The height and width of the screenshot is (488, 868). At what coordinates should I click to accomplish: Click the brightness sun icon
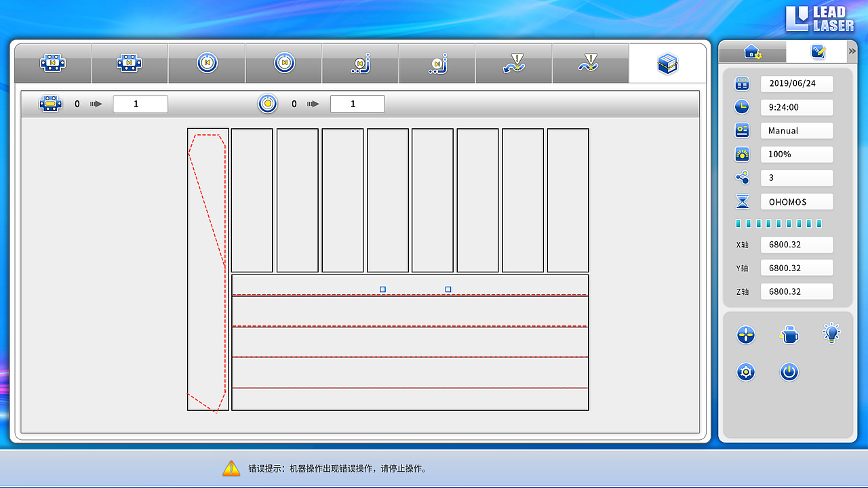743,154
